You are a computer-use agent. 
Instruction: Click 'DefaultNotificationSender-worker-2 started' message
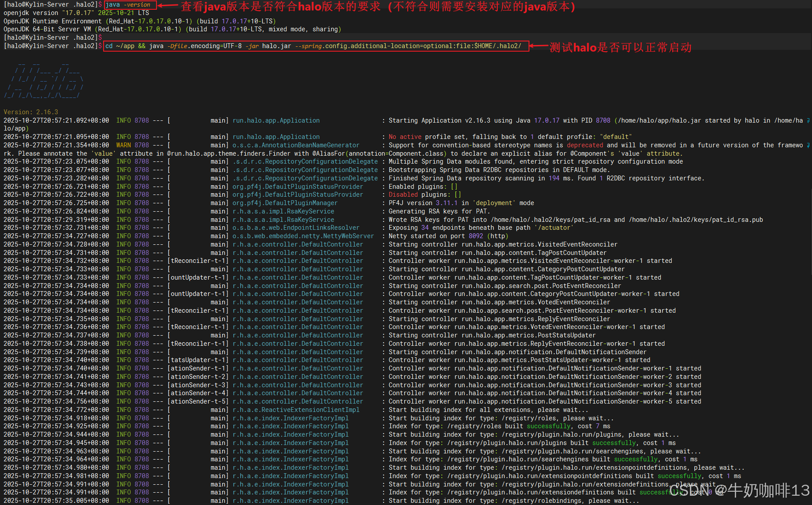(545, 377)
